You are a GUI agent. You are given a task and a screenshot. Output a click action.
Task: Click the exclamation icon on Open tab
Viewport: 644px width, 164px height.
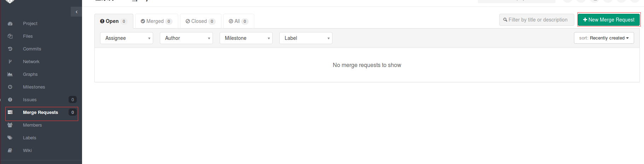click(x=102, y=21)
